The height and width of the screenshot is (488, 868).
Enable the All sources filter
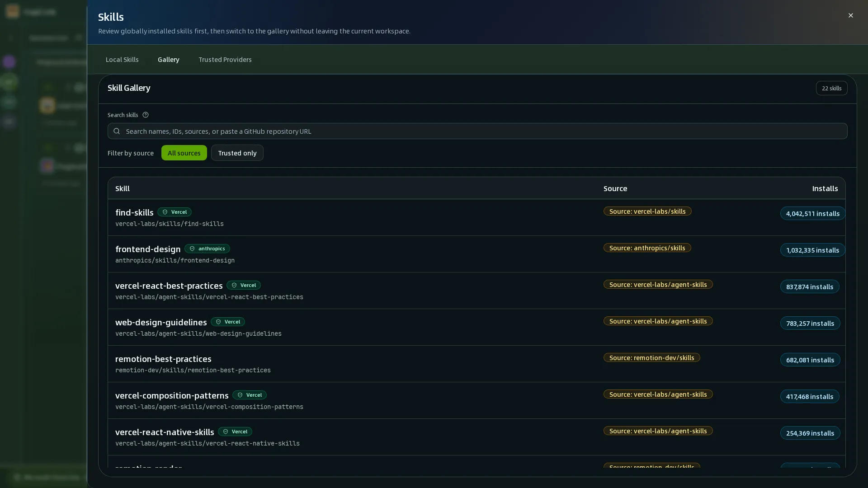point(184,153)
